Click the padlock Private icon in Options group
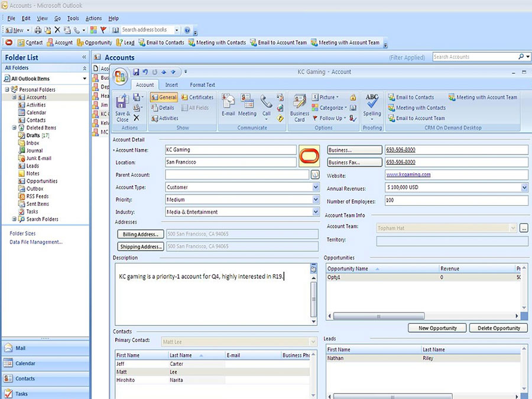Viewport: 532px width, 399px height. click(x=353, y=98)
